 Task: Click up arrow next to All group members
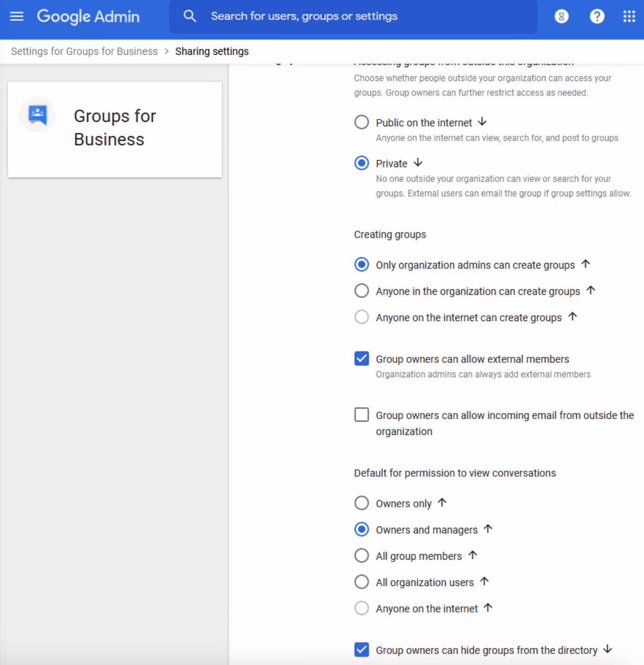473,555
